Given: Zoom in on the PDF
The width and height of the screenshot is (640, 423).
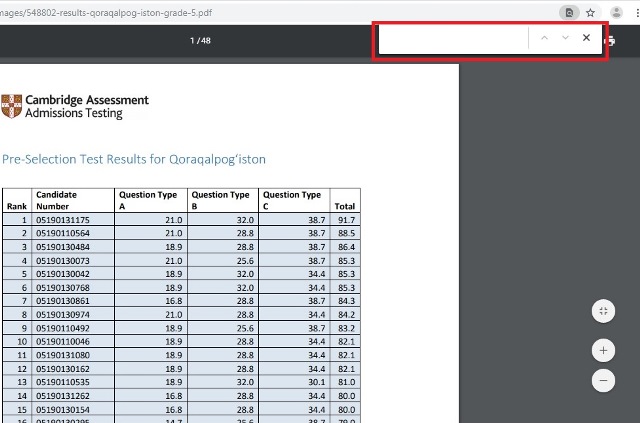Looking at the screenshot, I should point(603,351).
